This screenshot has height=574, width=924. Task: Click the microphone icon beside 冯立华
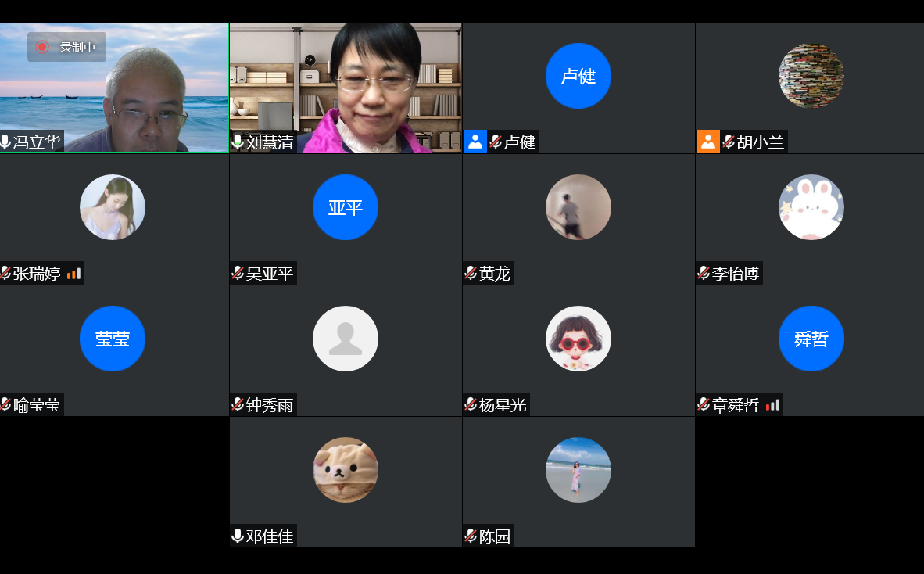point(6,142)
